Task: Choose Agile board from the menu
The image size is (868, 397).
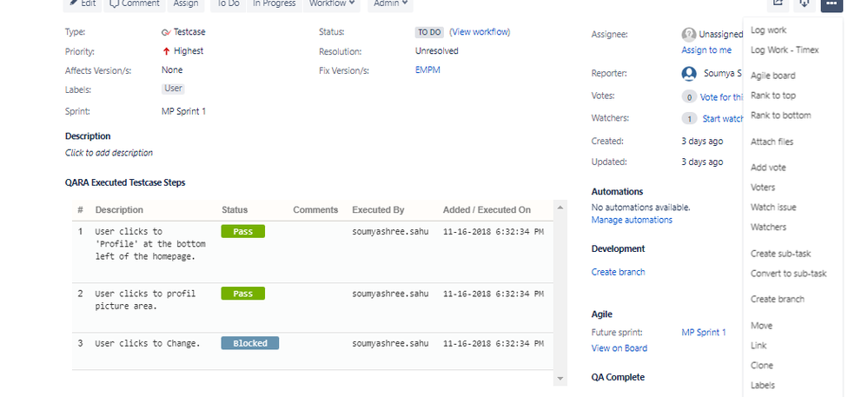Action: 772,76
